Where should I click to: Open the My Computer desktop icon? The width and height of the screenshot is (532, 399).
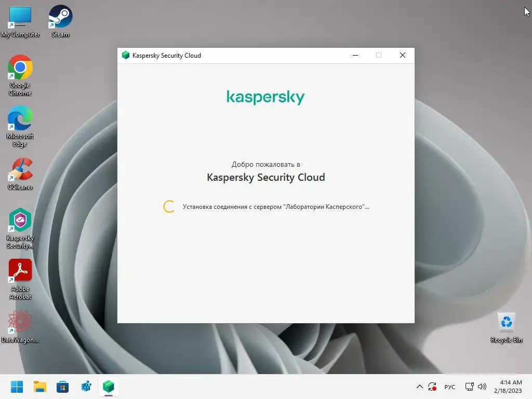pos(20,21)
